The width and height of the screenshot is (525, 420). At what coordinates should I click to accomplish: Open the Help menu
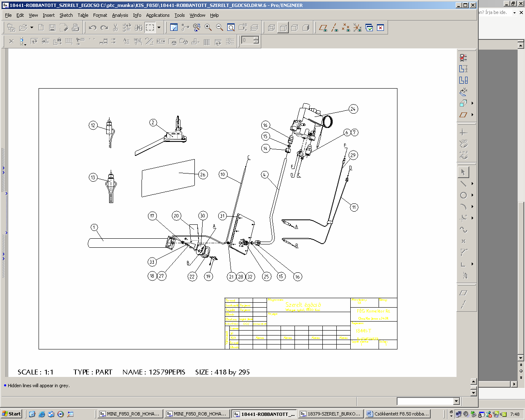pyautogui.click(x=215, y=15)
